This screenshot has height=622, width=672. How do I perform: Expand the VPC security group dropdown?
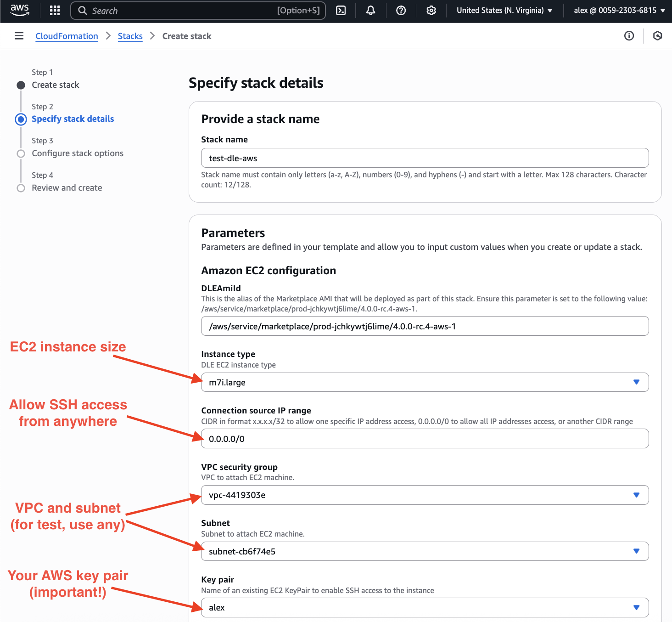point(425,495)
